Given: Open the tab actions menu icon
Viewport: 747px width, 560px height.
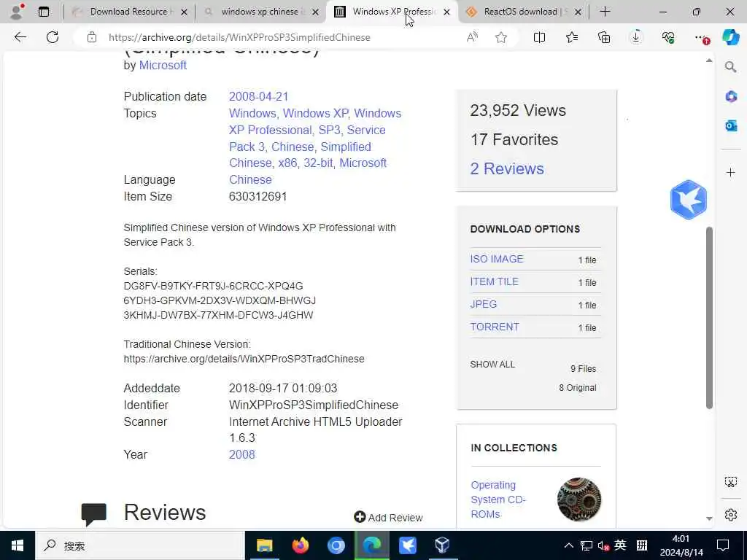Looking at the screenshot, I should coord(44,12).
